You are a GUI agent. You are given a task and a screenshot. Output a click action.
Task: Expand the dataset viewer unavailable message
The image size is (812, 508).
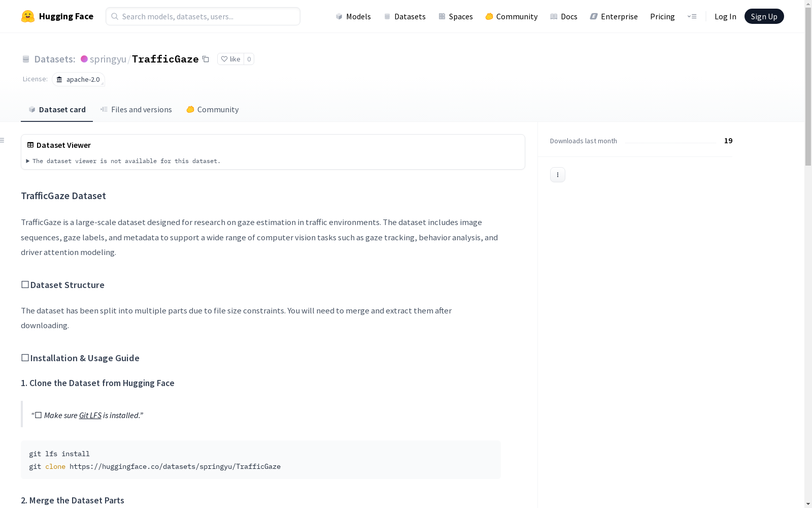(123, 161)
